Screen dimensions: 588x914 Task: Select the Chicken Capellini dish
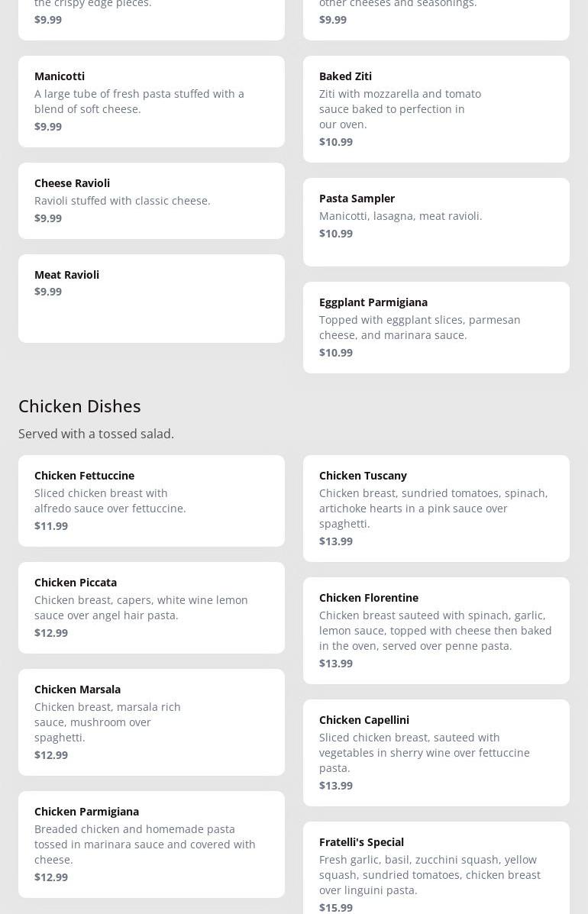tap(436, 752)
